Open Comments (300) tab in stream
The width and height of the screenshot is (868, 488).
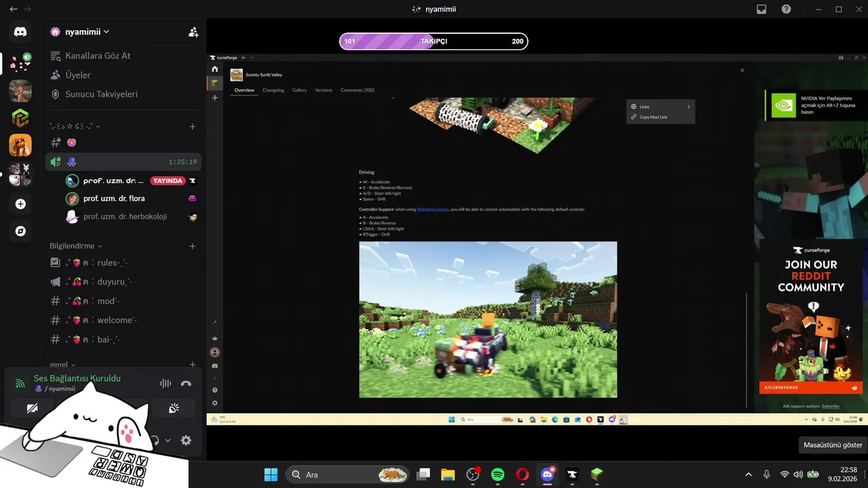click(x=357, y=90)
